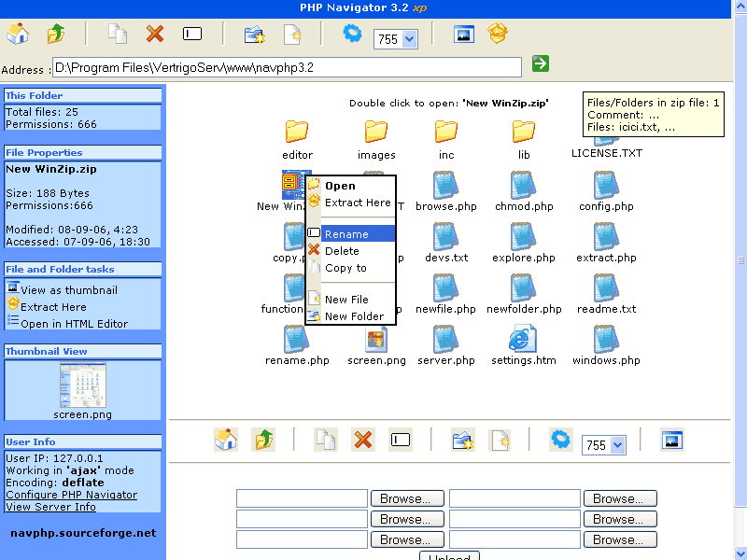Click the thumbnail view icon in bottom toolbar

pyautogui.click(x=672, y=439)
